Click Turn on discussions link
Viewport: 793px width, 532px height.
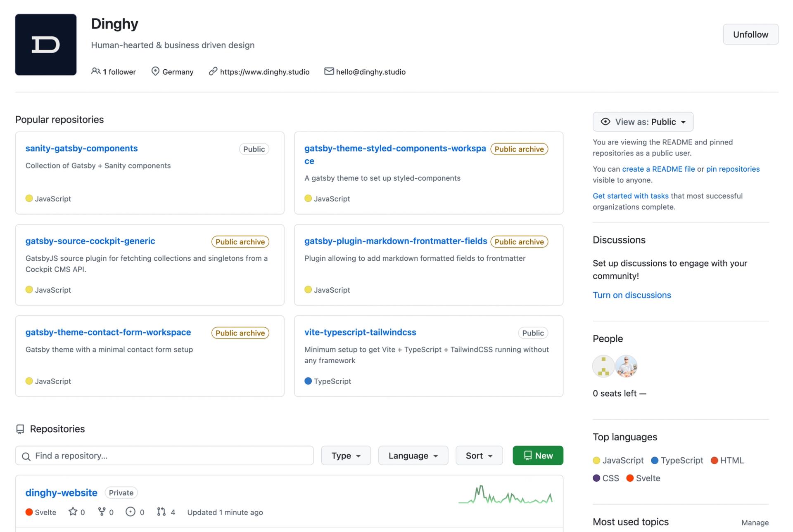click(632, 295)
